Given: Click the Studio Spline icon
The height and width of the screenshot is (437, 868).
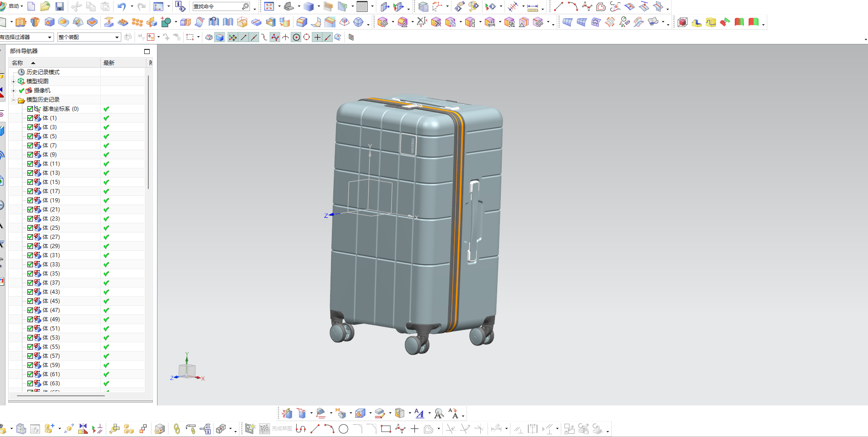Looking at the screenshot, I should 587,6.
